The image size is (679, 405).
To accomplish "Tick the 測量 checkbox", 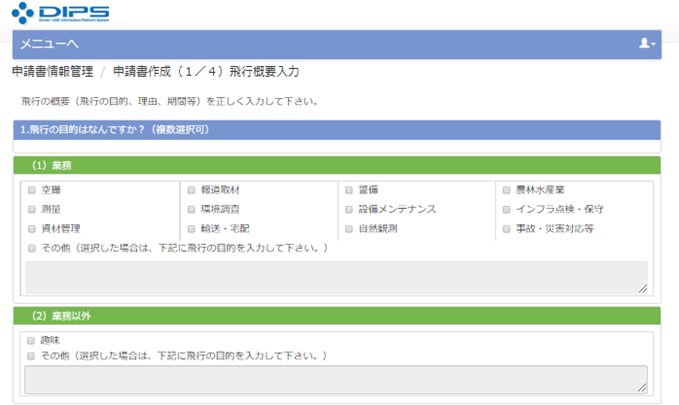I will 32,209.
